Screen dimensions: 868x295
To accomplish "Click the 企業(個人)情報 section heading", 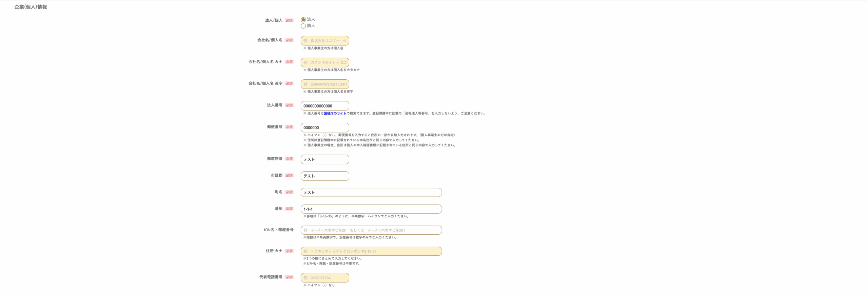I will tap(31, 7).
